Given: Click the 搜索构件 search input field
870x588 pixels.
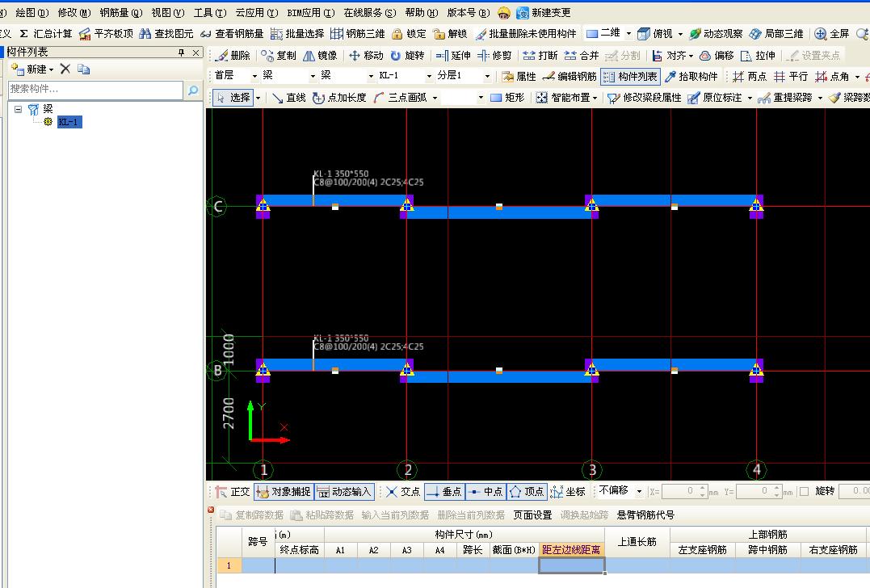Looking at the screenshot, I should click(95, 90).
